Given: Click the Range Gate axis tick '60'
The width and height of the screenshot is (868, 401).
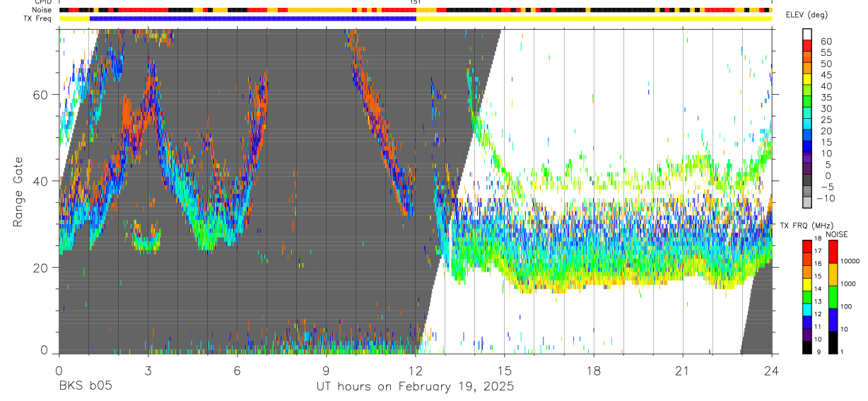Looking at the screenshot, I should [x=41, y=94].
